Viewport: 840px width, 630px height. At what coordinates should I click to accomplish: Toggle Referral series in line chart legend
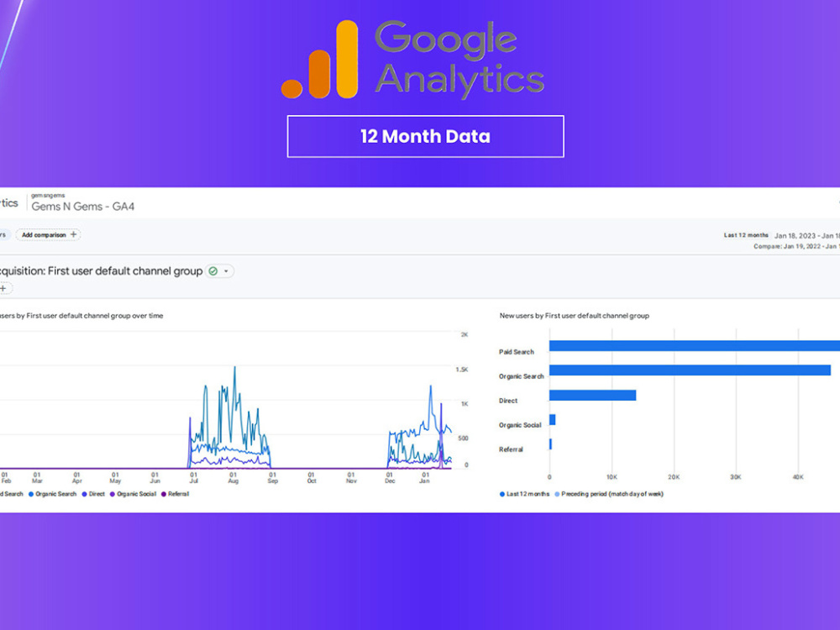(176, 494)
